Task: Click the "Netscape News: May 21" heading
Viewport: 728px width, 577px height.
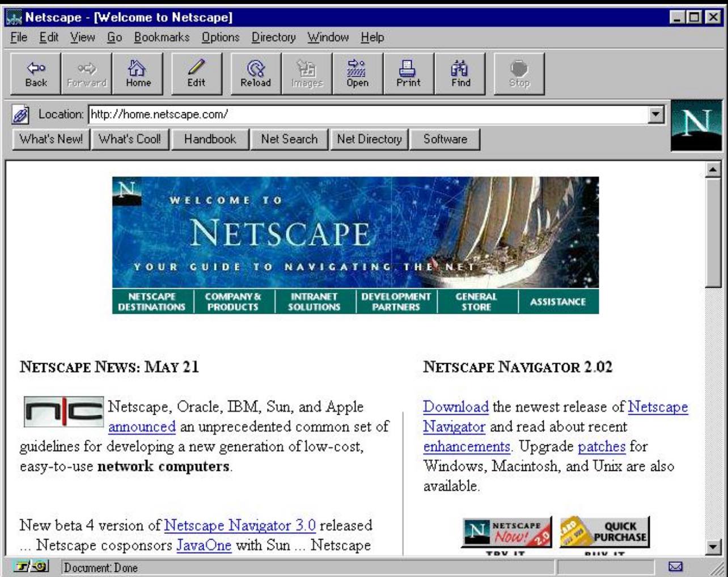Action: (x=109, y=367)
